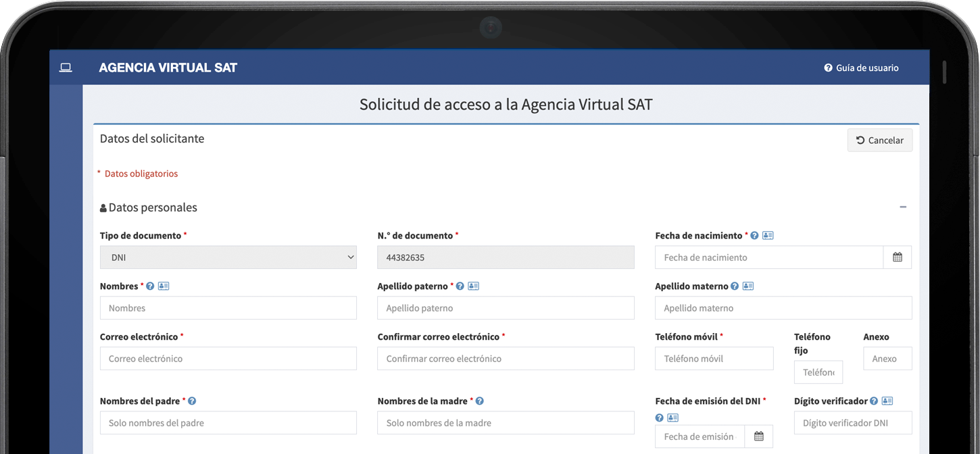The height and width of the screenshot is (454, 980).
Task: Click help icon beside Apellido paterno
Action: (460, 286)
